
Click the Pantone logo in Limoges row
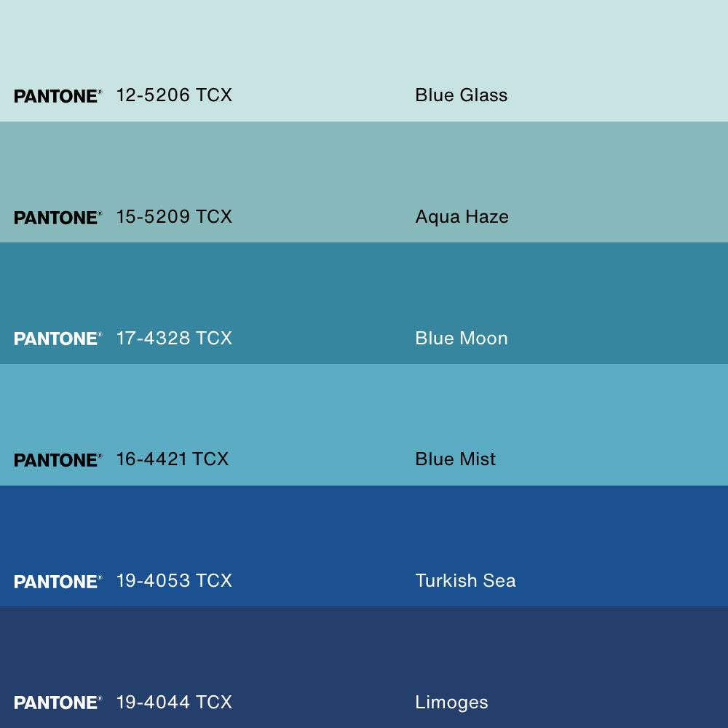(x=58, y=703)
